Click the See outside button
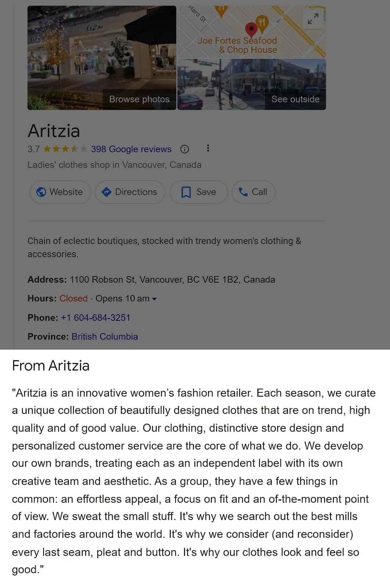390x588 pixels. point(295,99)
